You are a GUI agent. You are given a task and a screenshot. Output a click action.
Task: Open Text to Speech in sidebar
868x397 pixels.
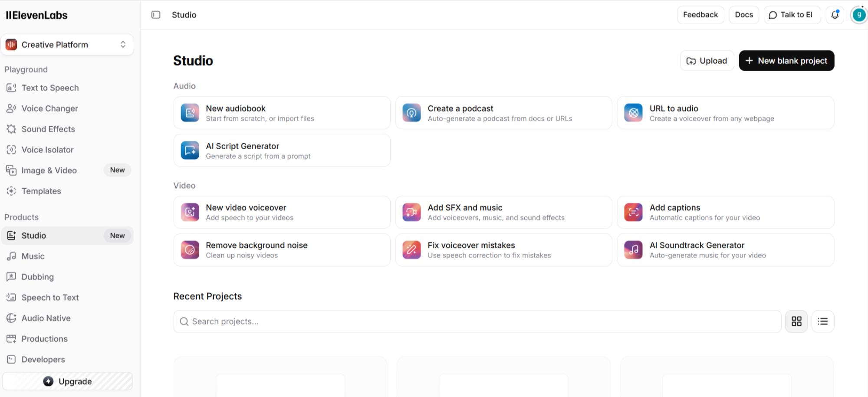50,88
